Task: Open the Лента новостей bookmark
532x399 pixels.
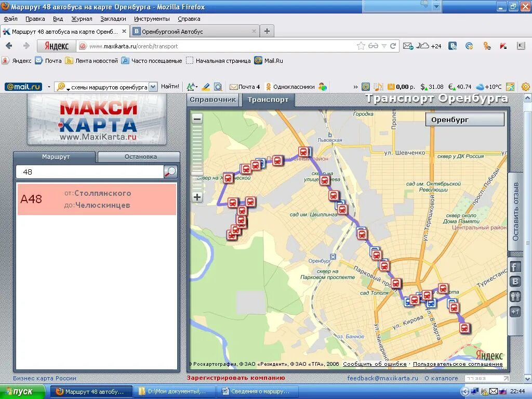Action: (91, 61)
